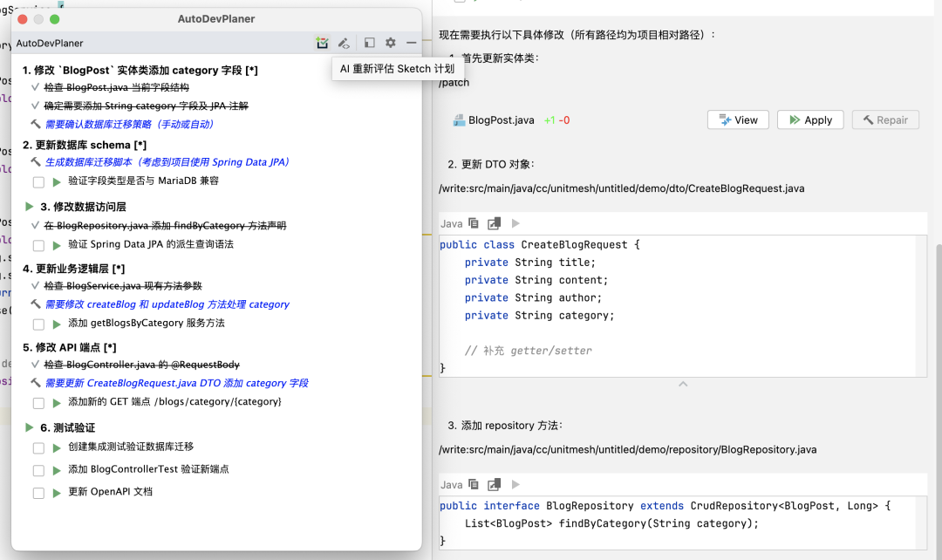Image resolution: width=942 pixels, height=560 pixels.
Task: Click the plan checklist icon in AutoDevPlaner toolbar
Action: [321, 42]
